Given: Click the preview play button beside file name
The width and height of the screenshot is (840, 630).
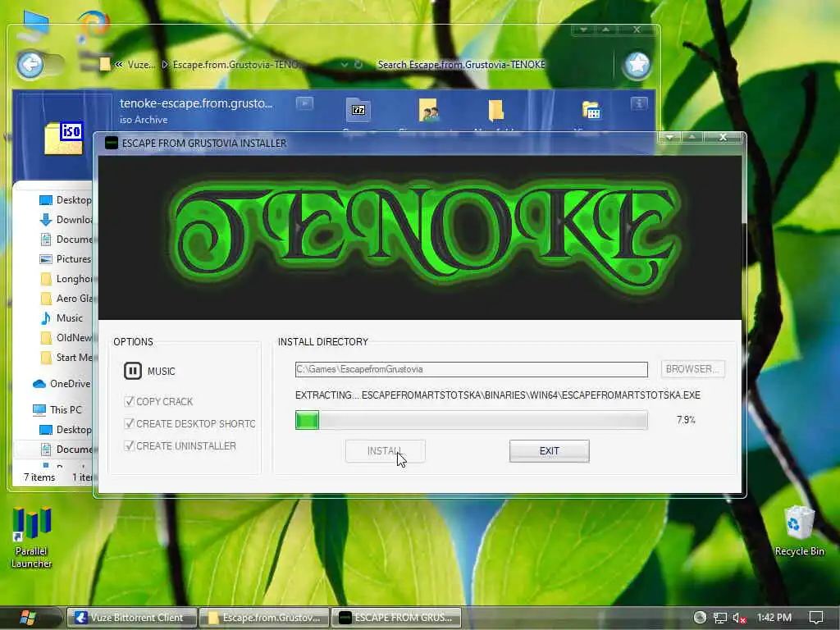Looking at the screenshot, I should point(304,103).
